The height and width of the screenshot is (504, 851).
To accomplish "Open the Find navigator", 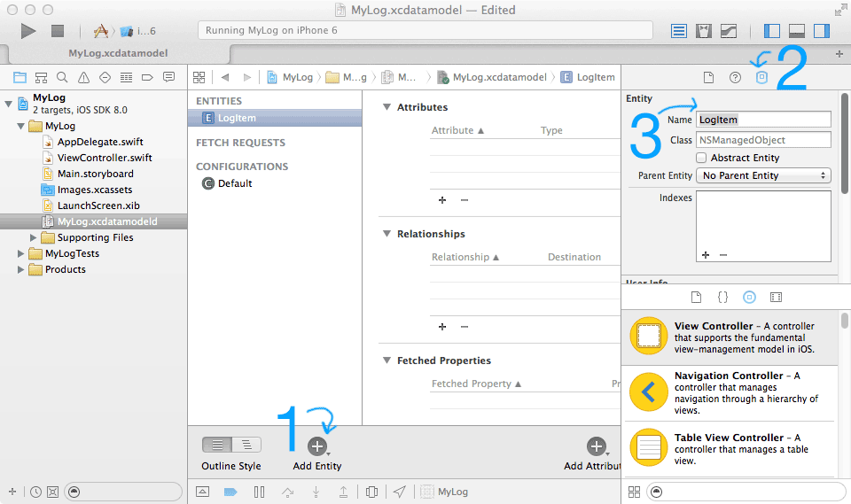I will 62,78.
